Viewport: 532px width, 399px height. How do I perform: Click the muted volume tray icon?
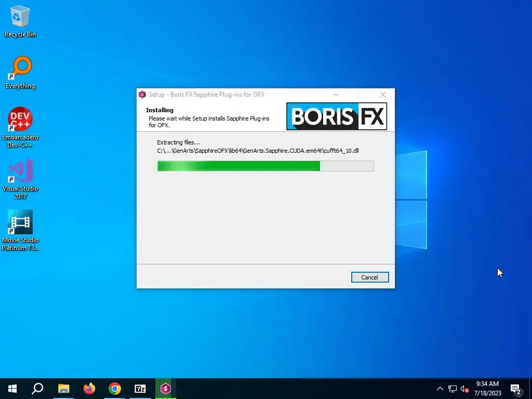[x=464, y=389]
